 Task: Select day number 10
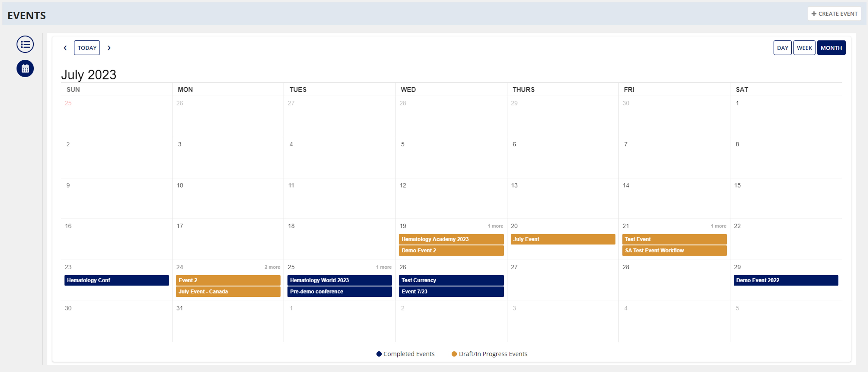point(180,186)
